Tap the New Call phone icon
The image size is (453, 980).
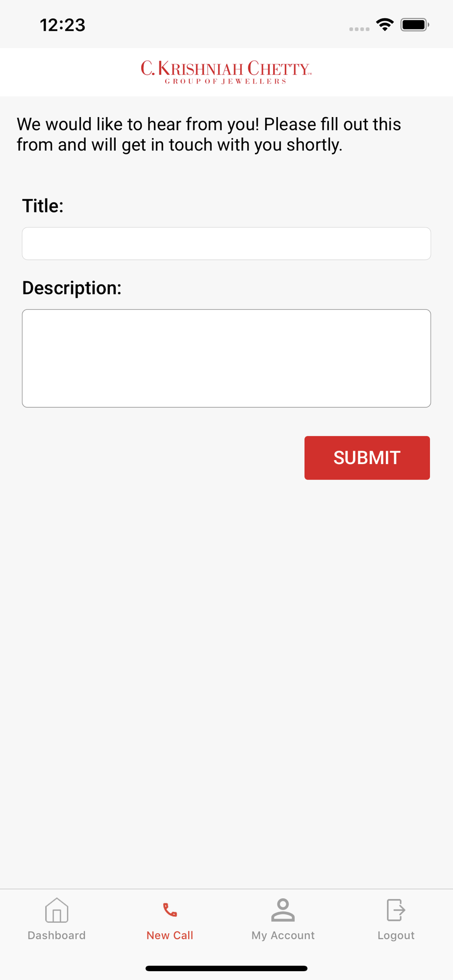pos(170,910)
